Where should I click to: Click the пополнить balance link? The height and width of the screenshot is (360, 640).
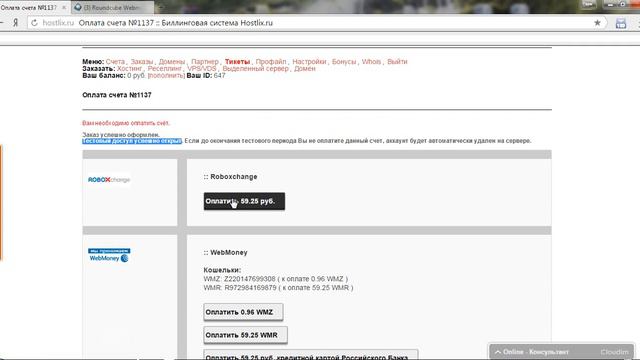pyautogui.click(x=166, y=76)
